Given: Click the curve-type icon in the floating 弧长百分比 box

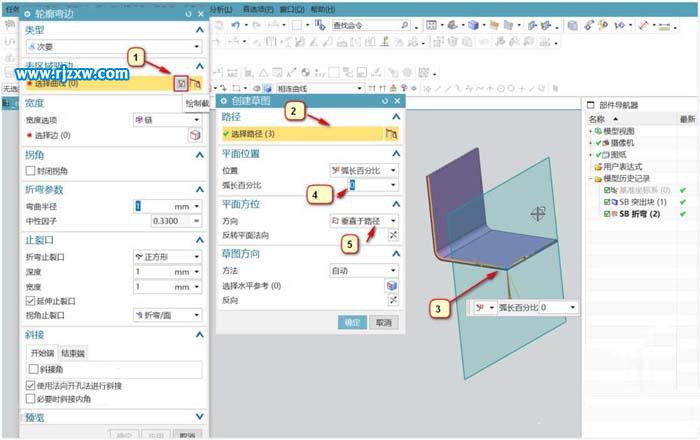Looking at the screenshot, I should [x=480, y=307].
